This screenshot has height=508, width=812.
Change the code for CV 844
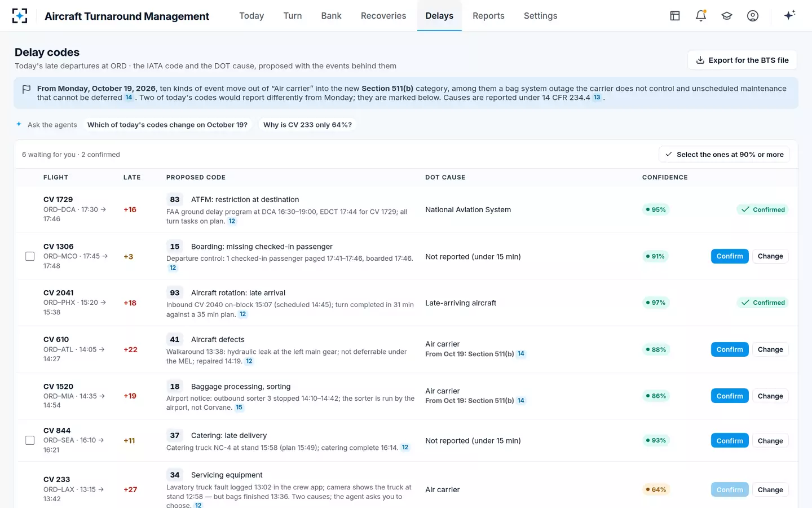point(770,441)
